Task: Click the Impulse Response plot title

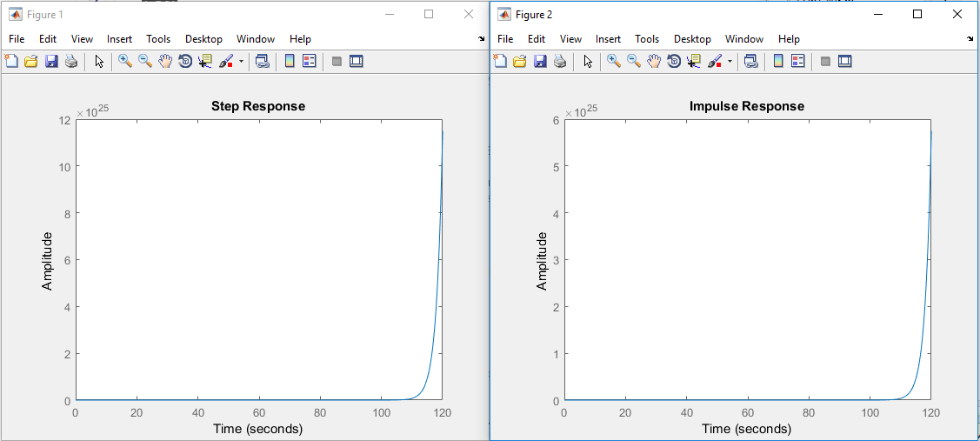Action: [x=747, y=106]
